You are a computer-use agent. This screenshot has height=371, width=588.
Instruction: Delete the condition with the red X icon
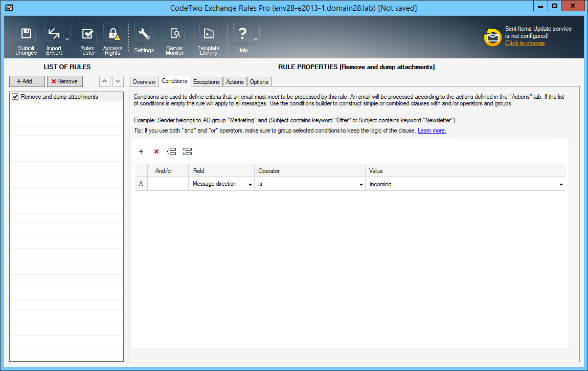[156, 151]
